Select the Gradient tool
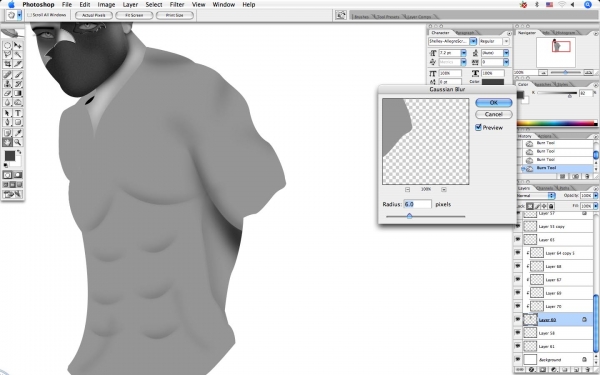The height and width of the screenshot is (375, 600). (x=18, y=93)
